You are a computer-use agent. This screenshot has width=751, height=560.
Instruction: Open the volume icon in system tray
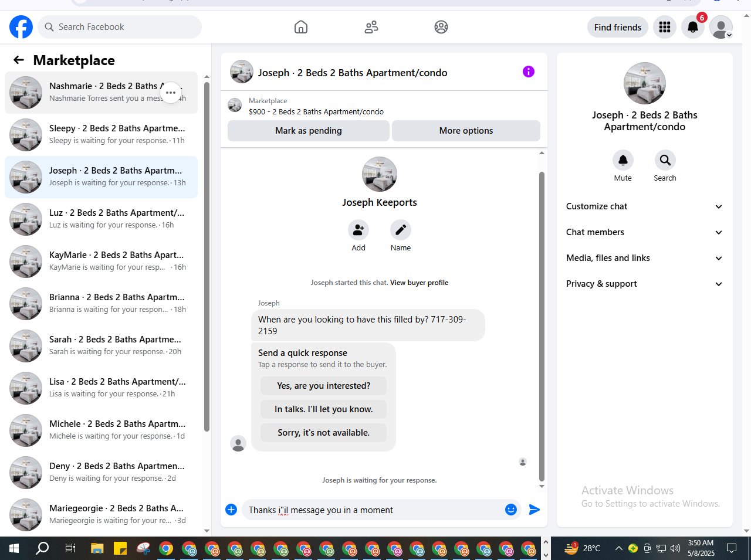click(675, 548)
